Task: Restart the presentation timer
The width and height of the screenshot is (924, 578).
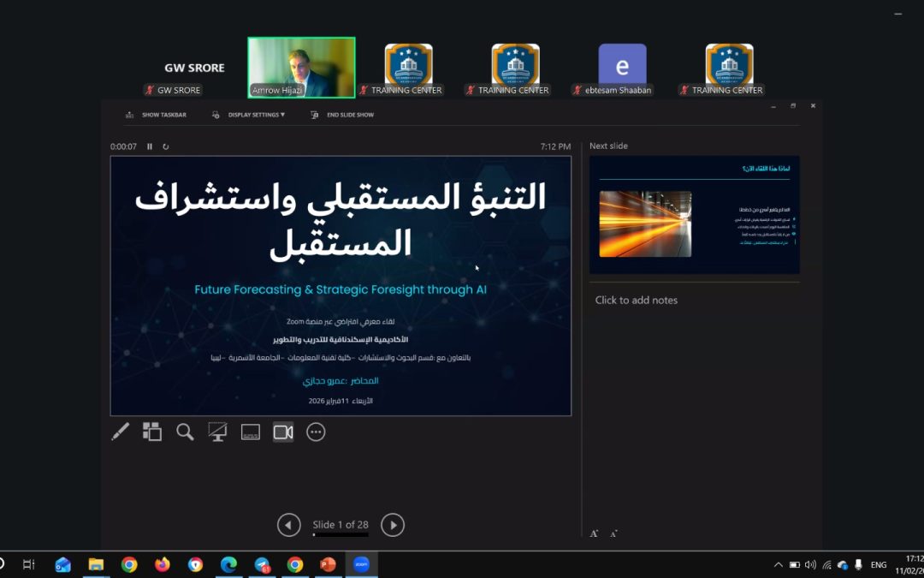Action: 166,146
